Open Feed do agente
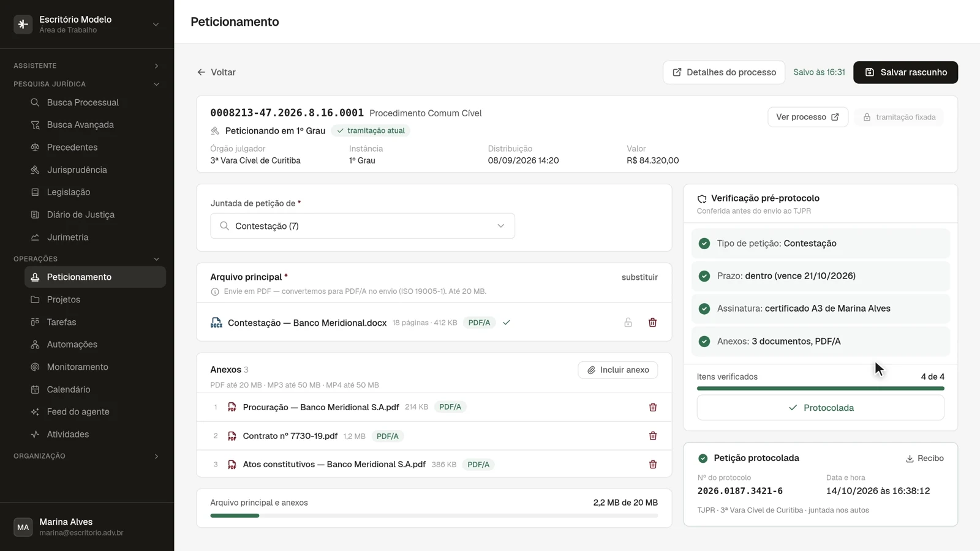Viewport: 980px width, 551px height. click(95, 412)
